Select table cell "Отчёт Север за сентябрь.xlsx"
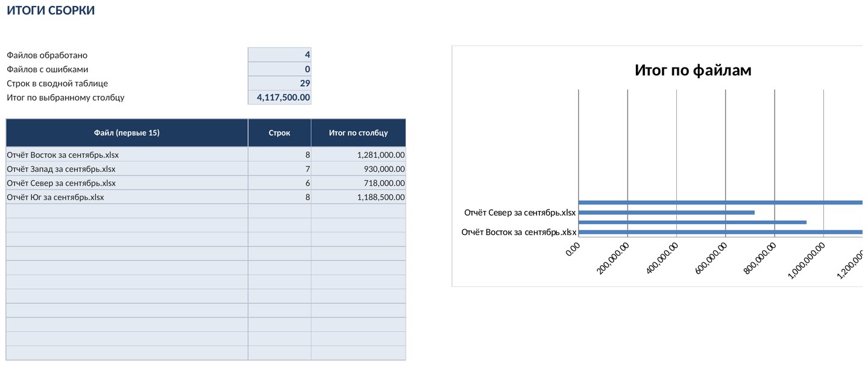The width and height of the screenshot is (868, 366). pos(127,183)
